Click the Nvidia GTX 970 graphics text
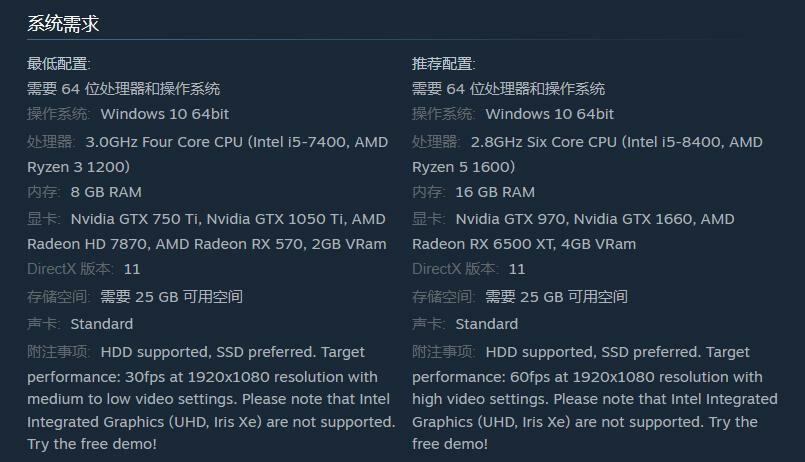 pyautogui.click(x=509, y=219)
